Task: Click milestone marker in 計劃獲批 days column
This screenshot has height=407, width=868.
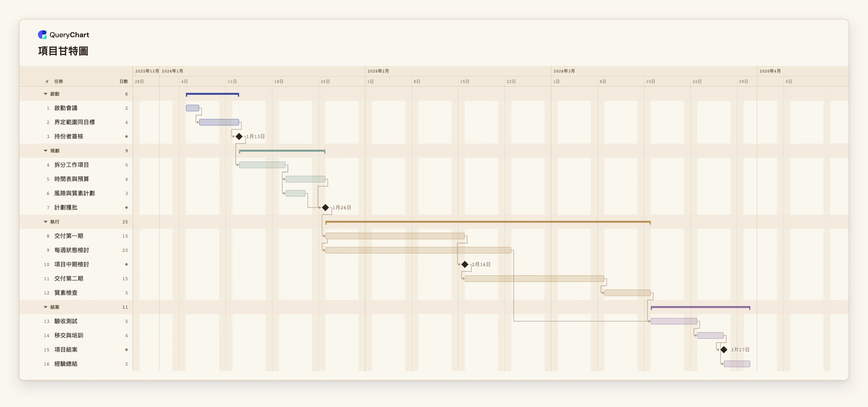Action: point(126,207)
